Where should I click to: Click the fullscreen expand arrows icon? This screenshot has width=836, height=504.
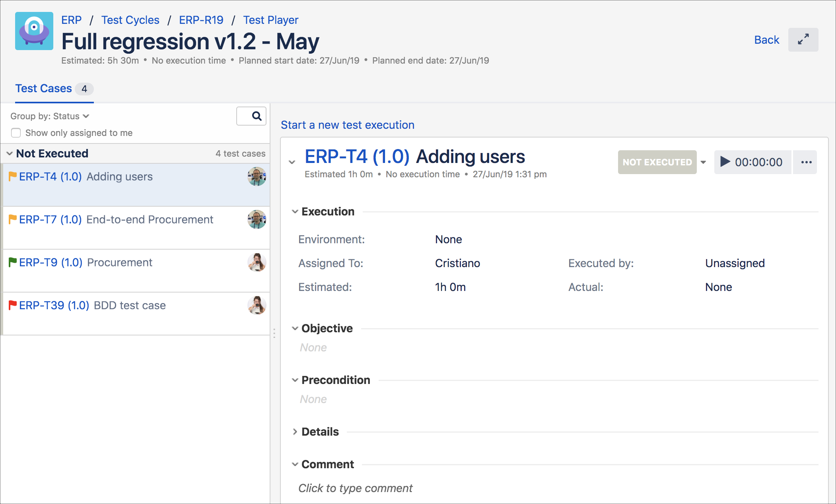[x=803, y=39]
